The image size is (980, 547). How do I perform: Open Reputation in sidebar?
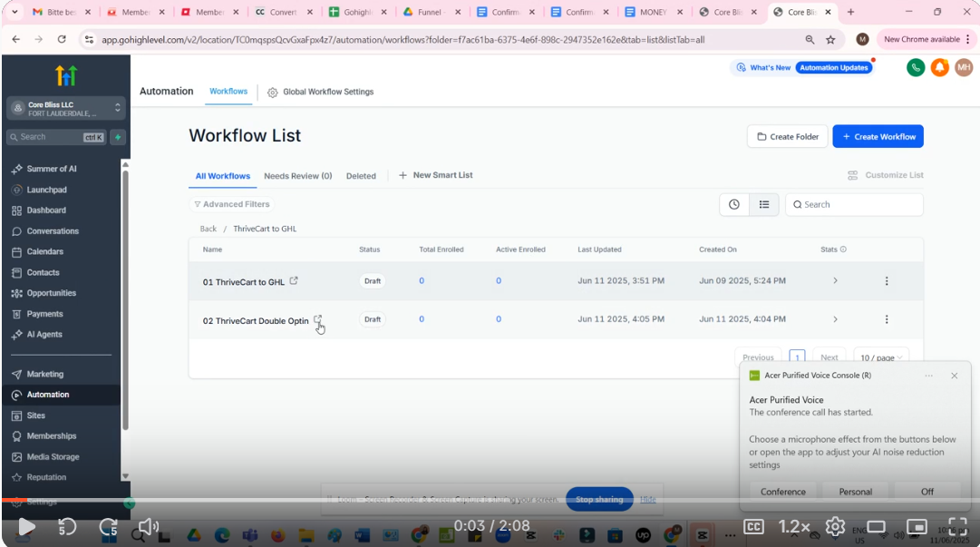click(46, 477)
